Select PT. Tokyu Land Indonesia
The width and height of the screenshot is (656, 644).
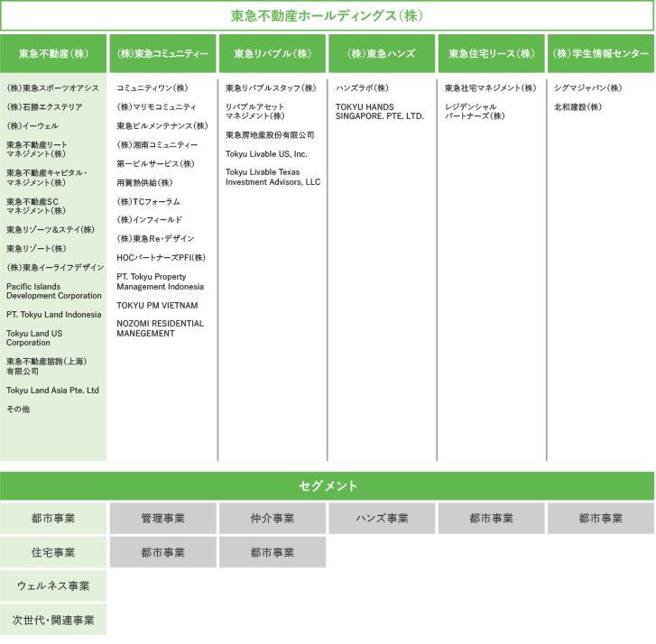click(53, 315)
